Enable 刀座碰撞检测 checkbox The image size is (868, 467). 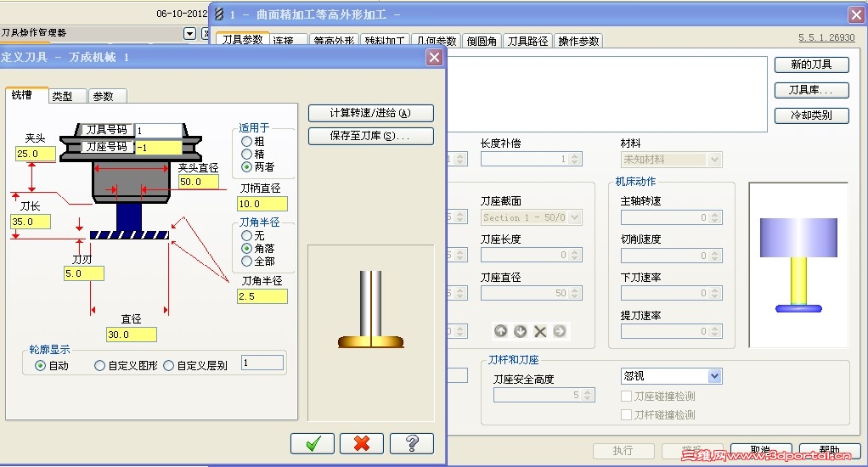coord(627,397)
